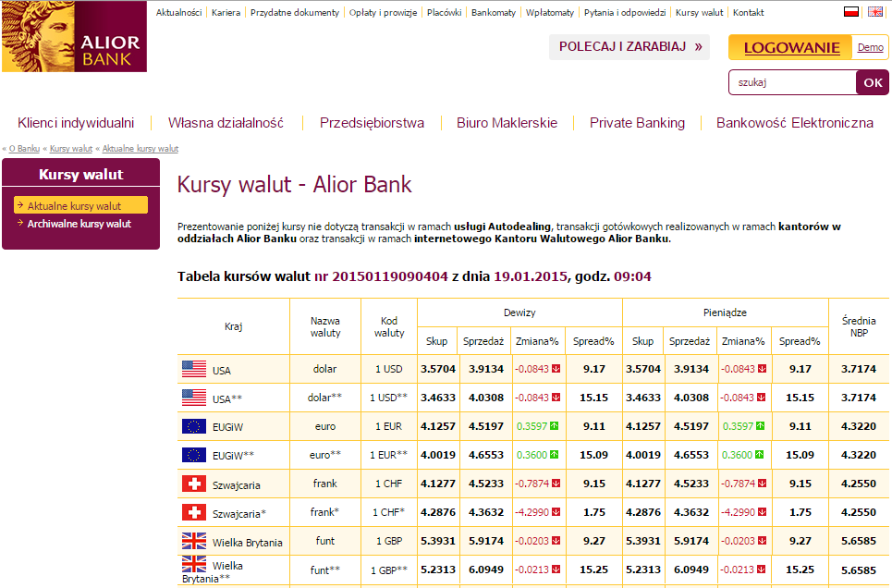Click the Wielka Brytania country cell
This screenshot has height=588, width=892.
click(x=233, y=542)
